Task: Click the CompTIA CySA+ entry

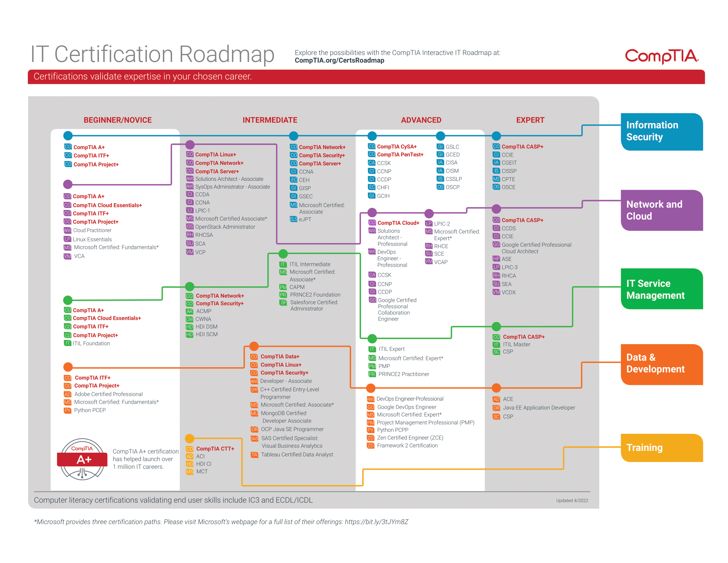Action: pos(397,146)
